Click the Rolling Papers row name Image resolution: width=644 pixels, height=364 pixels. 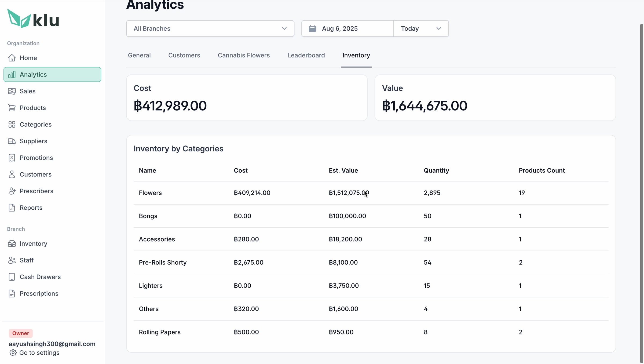point(160,332)
